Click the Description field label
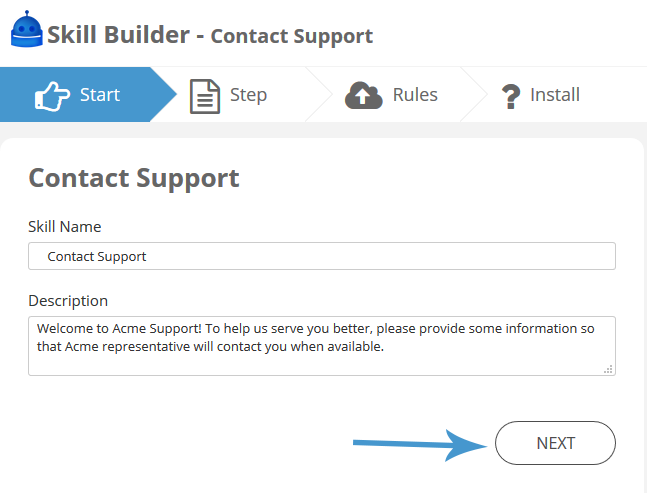 pyautogui.click(x=68, y=301)
